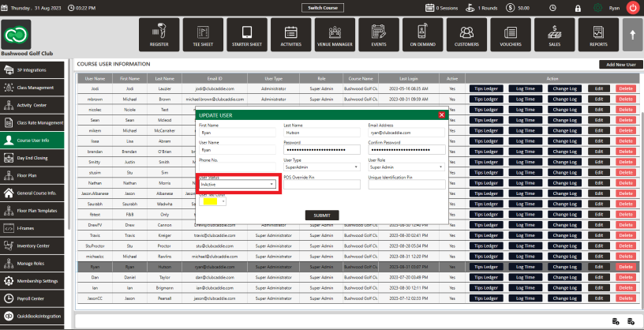
Task: Open the Activities module
Action: 290,35
